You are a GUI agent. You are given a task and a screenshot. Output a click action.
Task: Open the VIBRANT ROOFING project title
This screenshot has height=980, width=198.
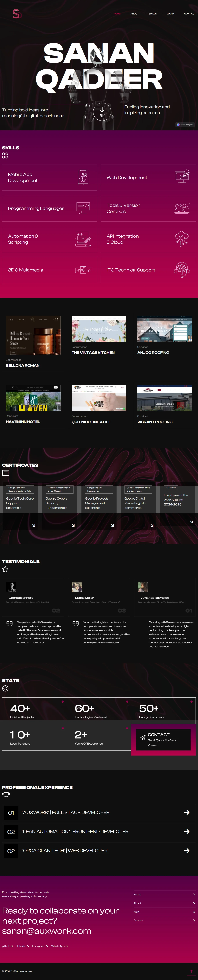[155, 422]
